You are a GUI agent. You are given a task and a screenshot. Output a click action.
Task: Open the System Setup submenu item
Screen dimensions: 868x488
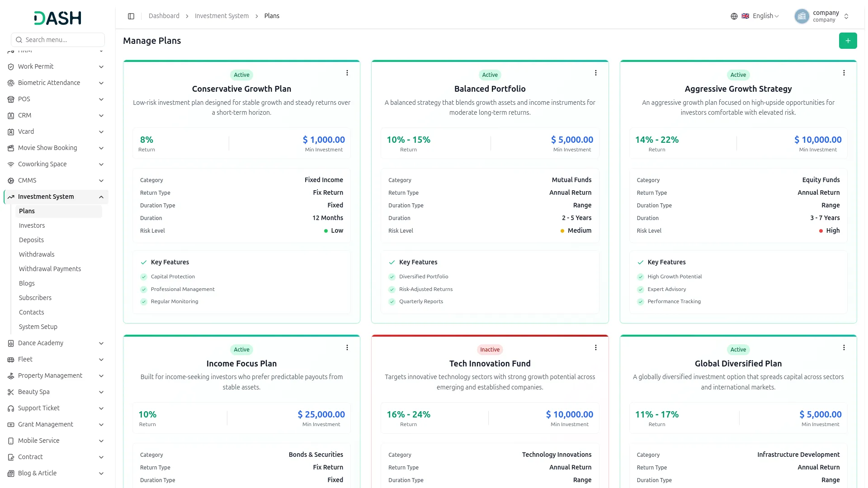pos(59,327)
